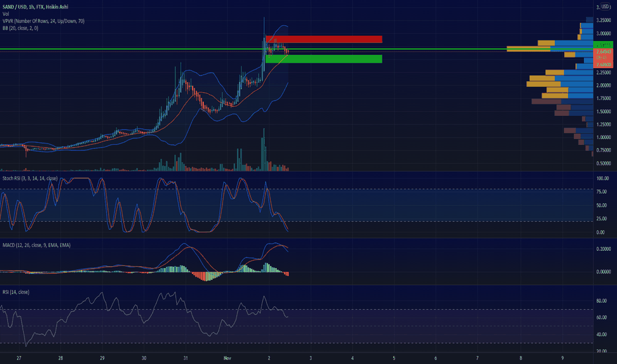This screenshot has width=617, height=364.
Task: Click the 1.25000 price axis label
Action: point(604,124)
